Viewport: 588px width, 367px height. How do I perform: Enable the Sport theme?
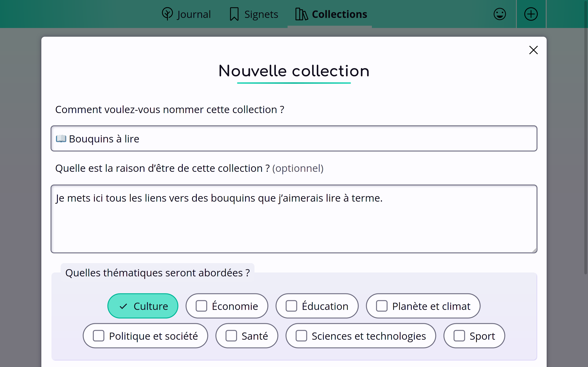(x=474, y=336)
